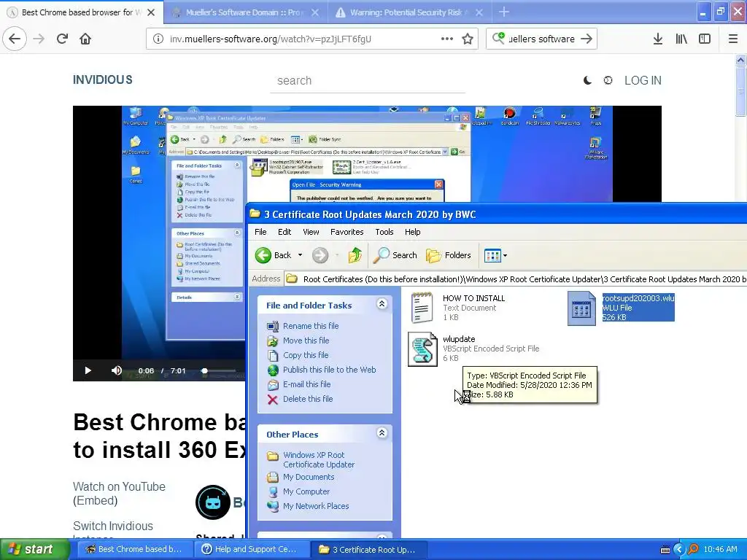This screenshot has width=747, height=560.
Task: Click the page scrollbar up arrow
Action: 740,60
